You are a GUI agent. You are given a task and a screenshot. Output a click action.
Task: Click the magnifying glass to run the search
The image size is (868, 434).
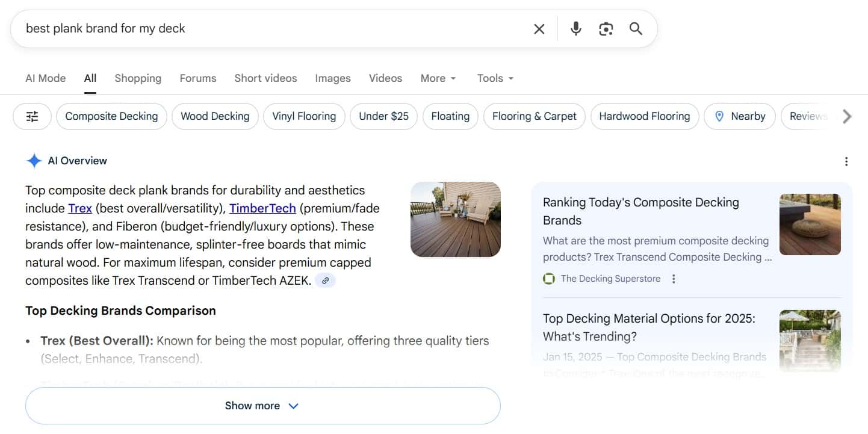(x=636, y=28)
